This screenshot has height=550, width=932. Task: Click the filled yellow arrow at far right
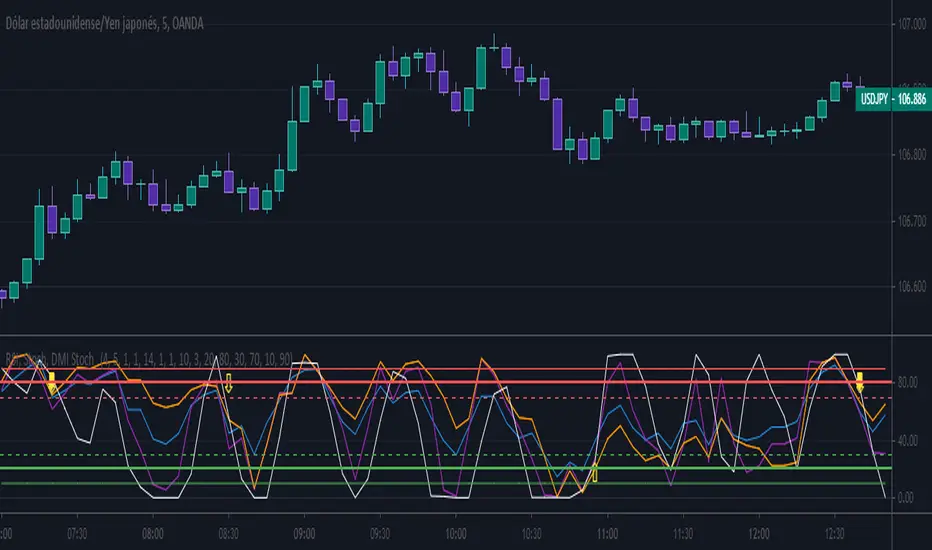point(859,381)
